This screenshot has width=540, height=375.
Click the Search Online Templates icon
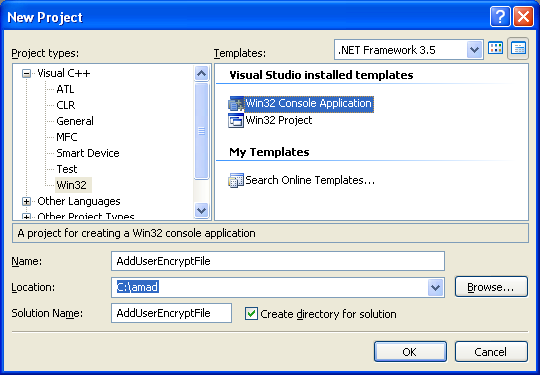[236, 180]
